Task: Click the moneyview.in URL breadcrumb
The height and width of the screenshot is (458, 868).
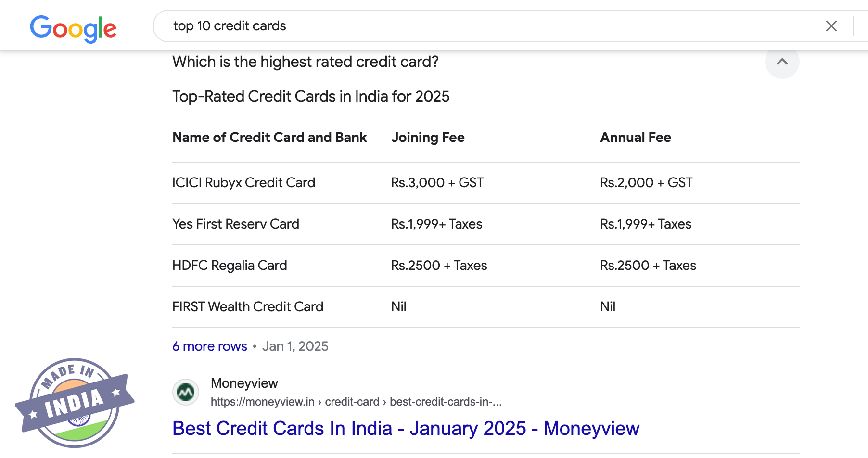Action: (x=356, y=402)
